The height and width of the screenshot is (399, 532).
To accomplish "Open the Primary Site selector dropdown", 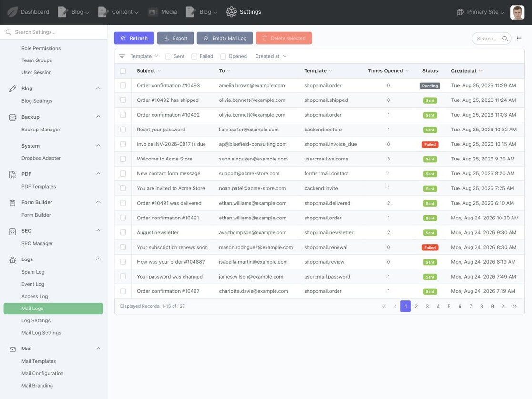I will point(481,12).
